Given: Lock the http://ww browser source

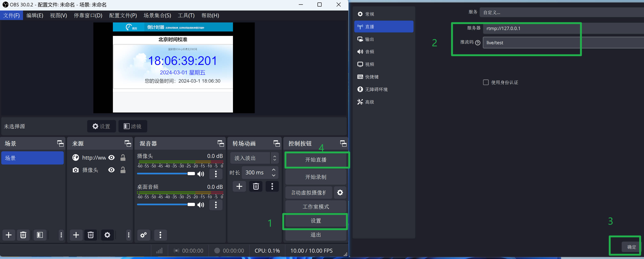Looking at the screenshot, I should (123, 157).
